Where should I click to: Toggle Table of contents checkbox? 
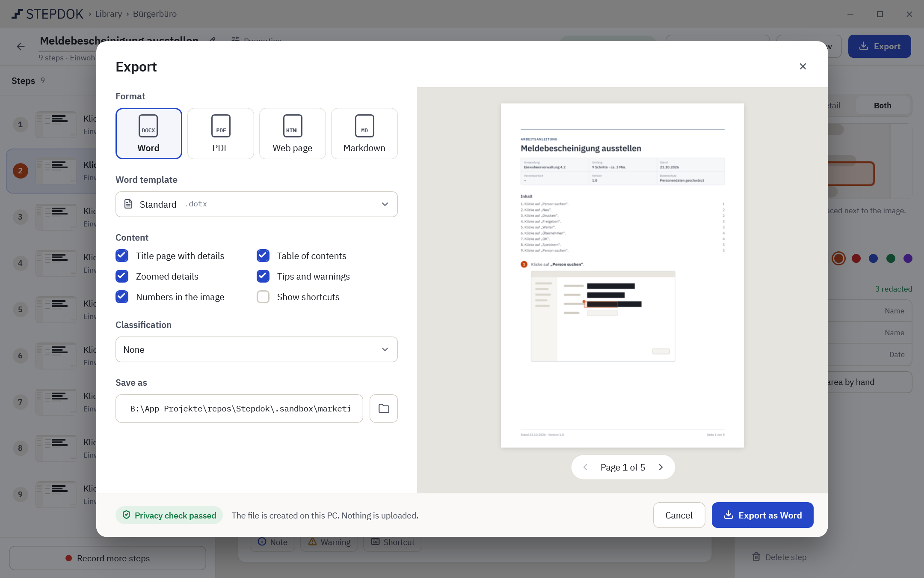tap(263, 256)
